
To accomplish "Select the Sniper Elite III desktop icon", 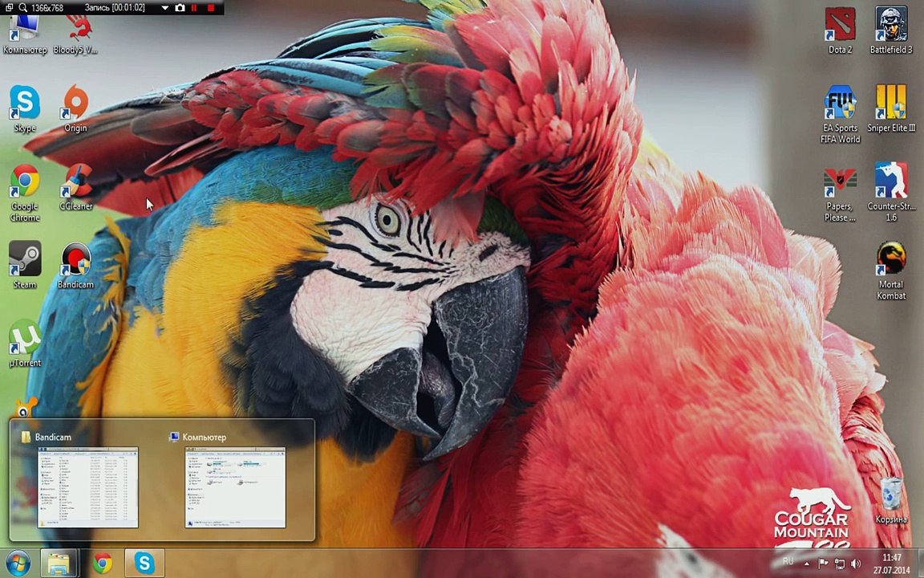I will (x=891, y=109).
